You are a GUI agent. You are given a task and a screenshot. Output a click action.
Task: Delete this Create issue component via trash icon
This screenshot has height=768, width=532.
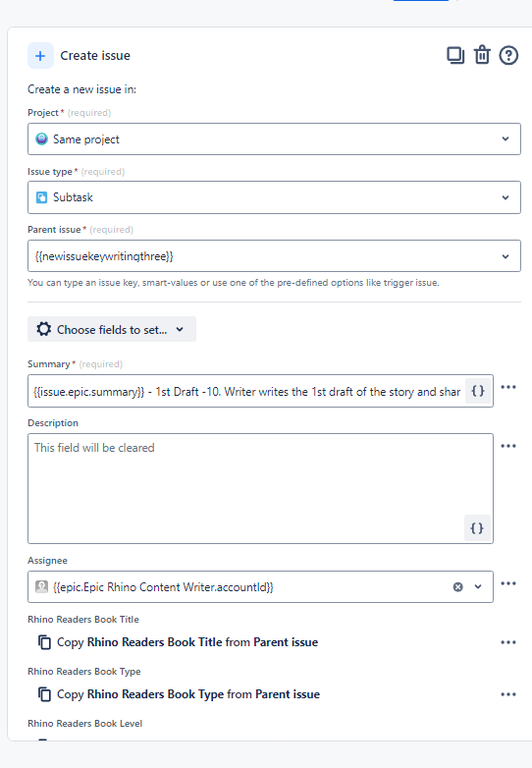[x=482, y=55]
